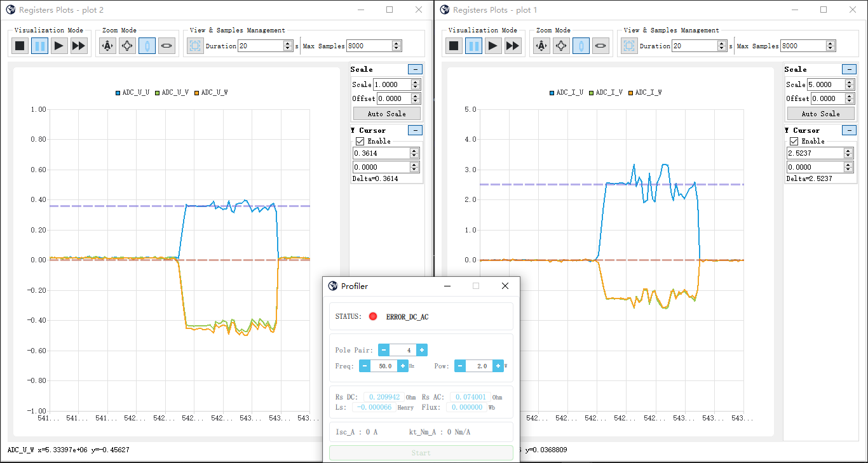Fast-forward visualization on plot 2
Viewport: 868px width, 463px height.
click(x=79, y=45)
